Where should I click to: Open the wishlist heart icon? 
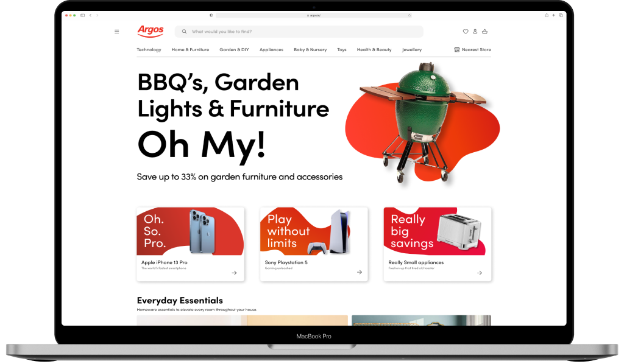466,32
